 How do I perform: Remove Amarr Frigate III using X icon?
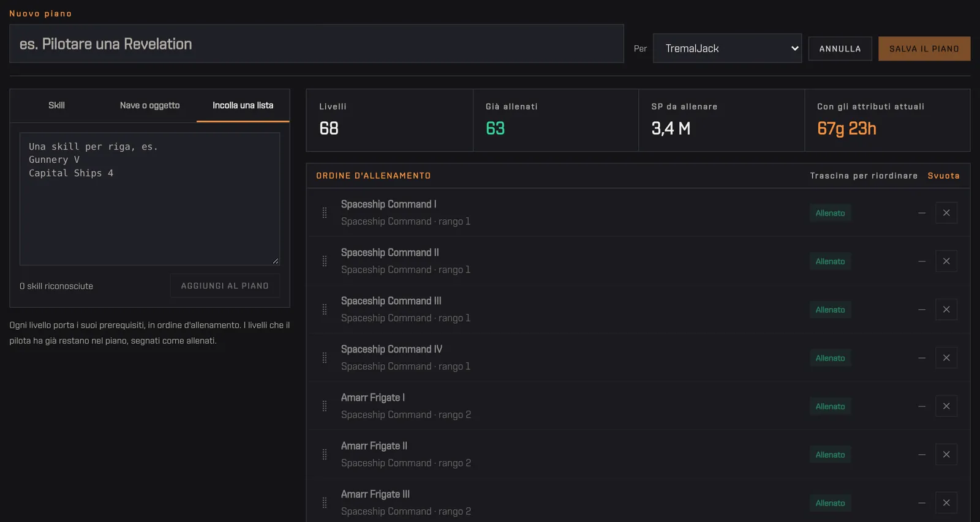click(946, 503)
